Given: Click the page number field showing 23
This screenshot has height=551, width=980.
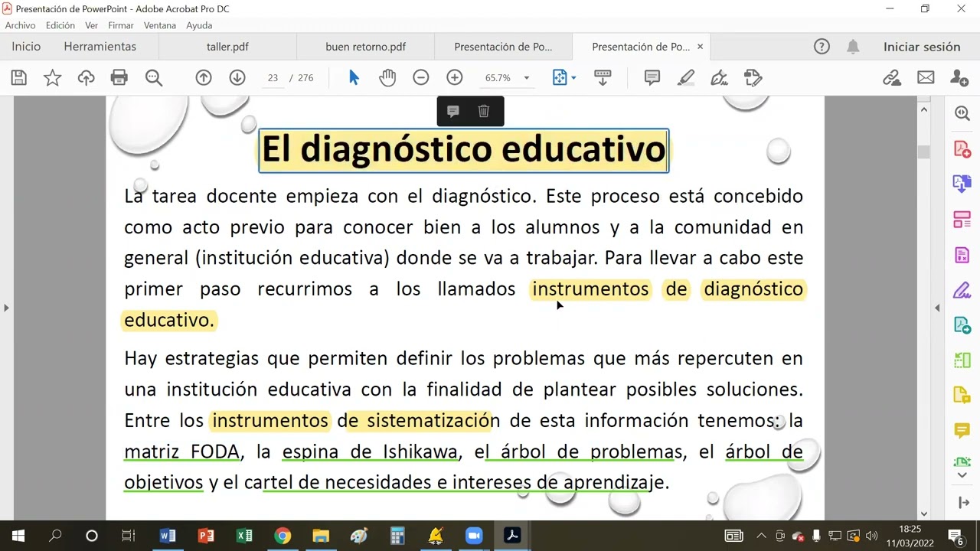Looking at the screenshot, I should (273, 78).
